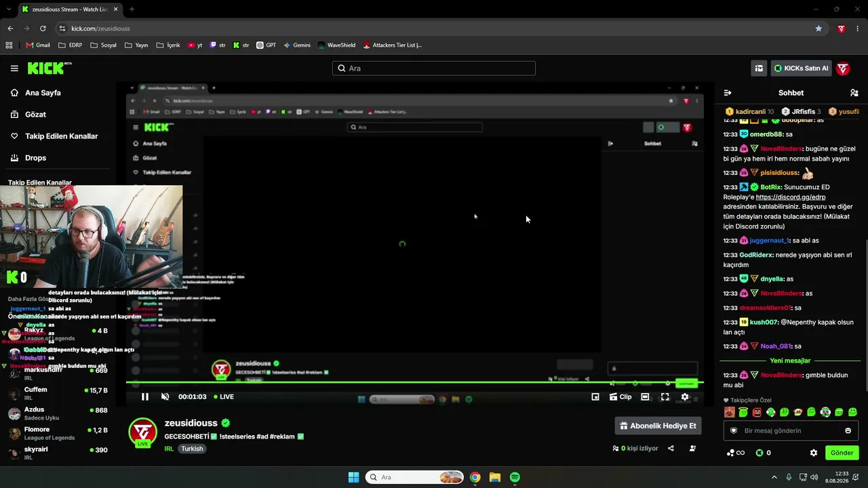Open the Gmail bookmark

point(38,45)
